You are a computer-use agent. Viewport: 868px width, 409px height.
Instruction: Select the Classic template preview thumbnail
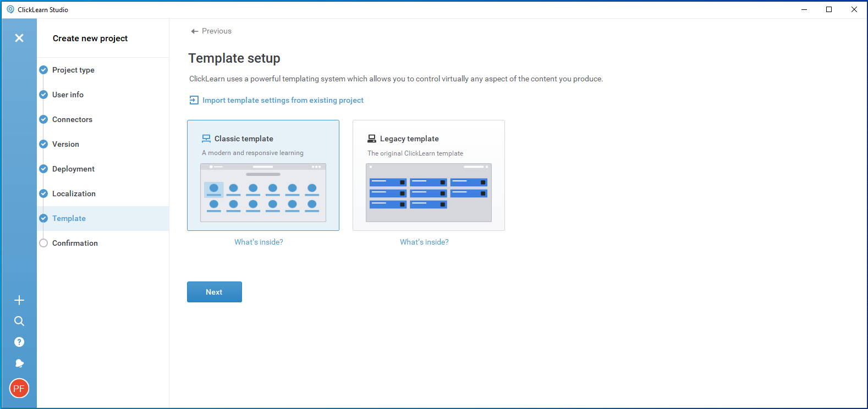[263, 192]
